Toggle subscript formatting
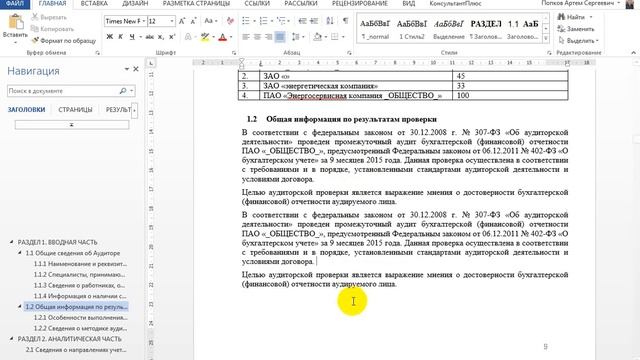640x360 pixels. point(161,37)
